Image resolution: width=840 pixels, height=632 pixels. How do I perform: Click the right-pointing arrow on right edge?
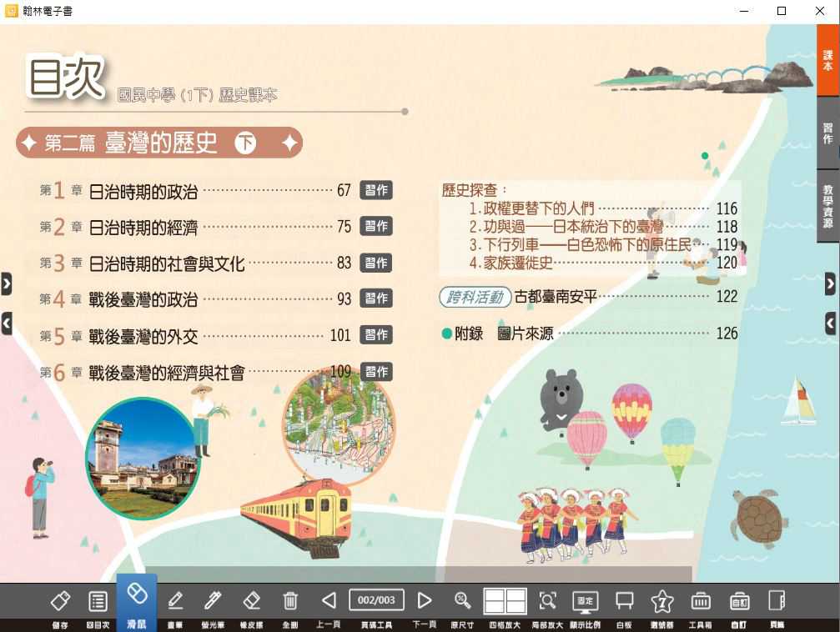(830, 283)
